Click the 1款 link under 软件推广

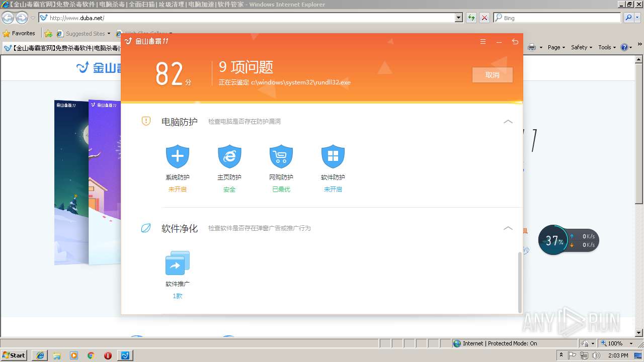178,296
